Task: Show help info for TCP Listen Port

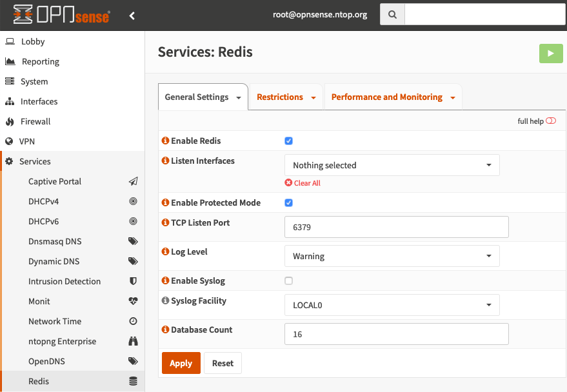Action: click(x=165, y=222)
